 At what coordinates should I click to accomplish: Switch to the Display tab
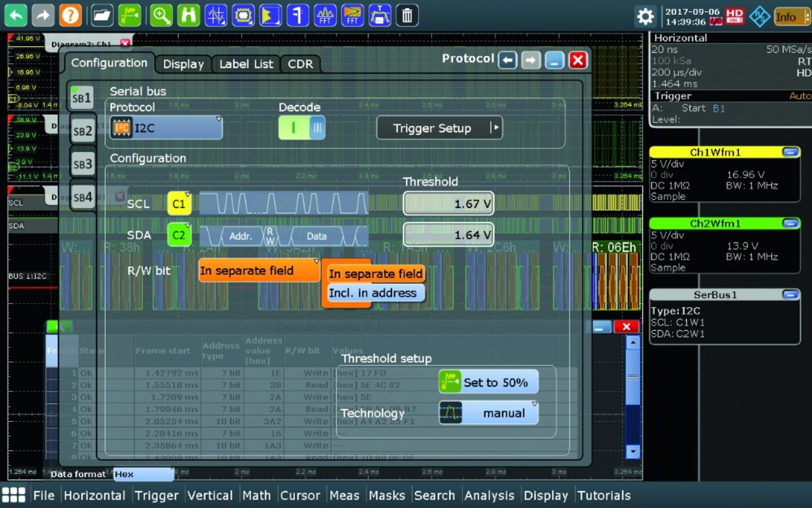[183, 64]
